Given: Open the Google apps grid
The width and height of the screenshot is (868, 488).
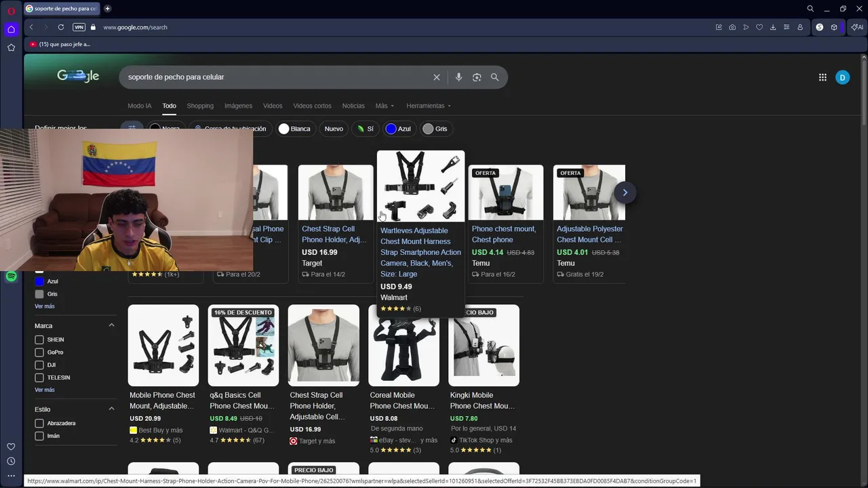Looking at the screenshot, I should pos(823,77).
